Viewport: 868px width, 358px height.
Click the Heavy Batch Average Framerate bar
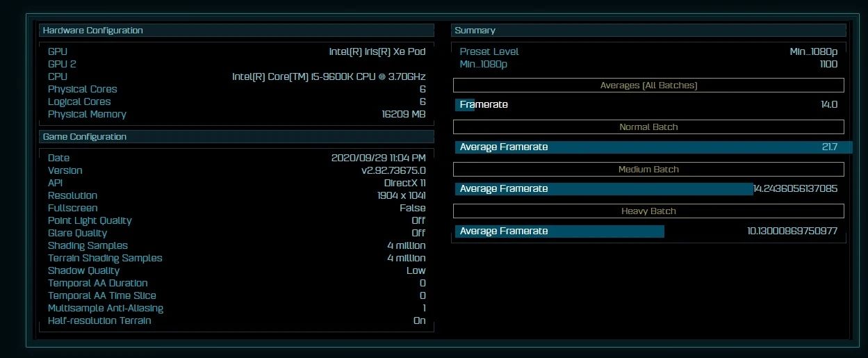pos(559,231)
